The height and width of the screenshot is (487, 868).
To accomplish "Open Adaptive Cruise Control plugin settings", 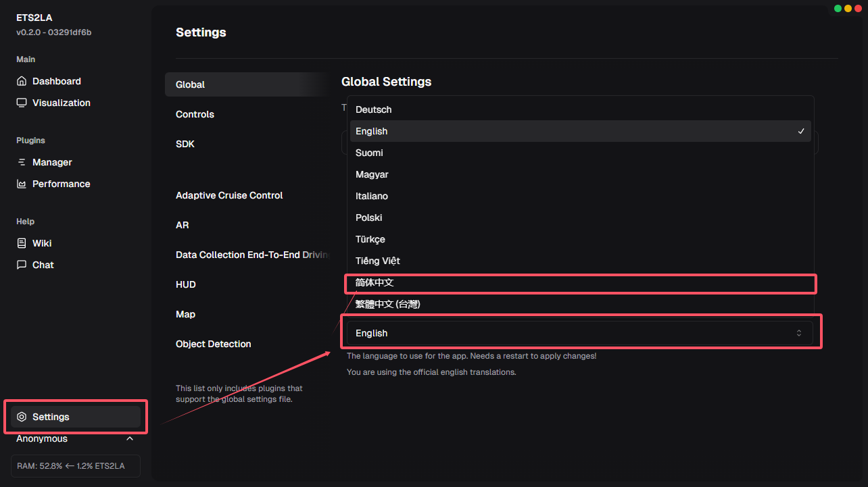I will (x=247, y=195).
